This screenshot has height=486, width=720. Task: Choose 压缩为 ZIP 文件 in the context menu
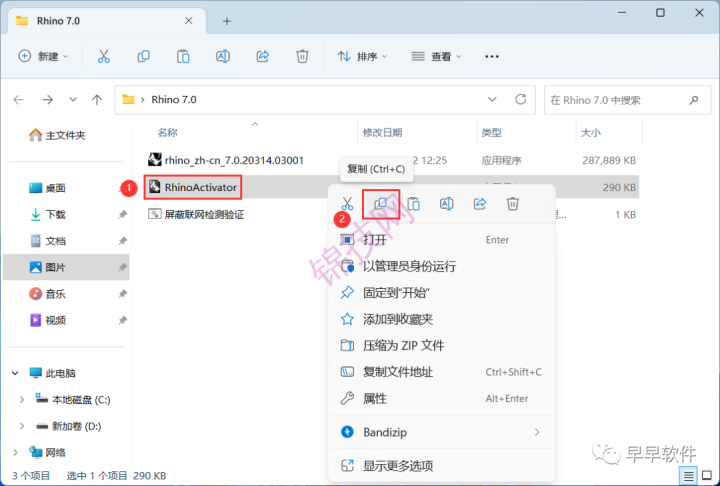click(x=442, y=345)
